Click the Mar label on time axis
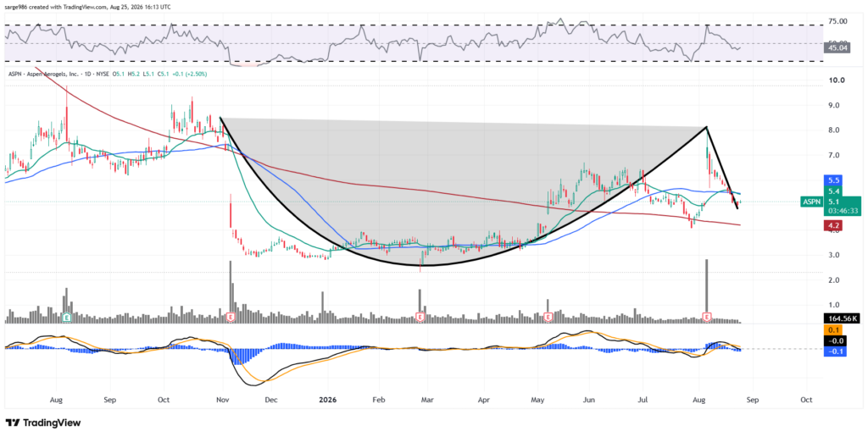 tap(427, 399)
